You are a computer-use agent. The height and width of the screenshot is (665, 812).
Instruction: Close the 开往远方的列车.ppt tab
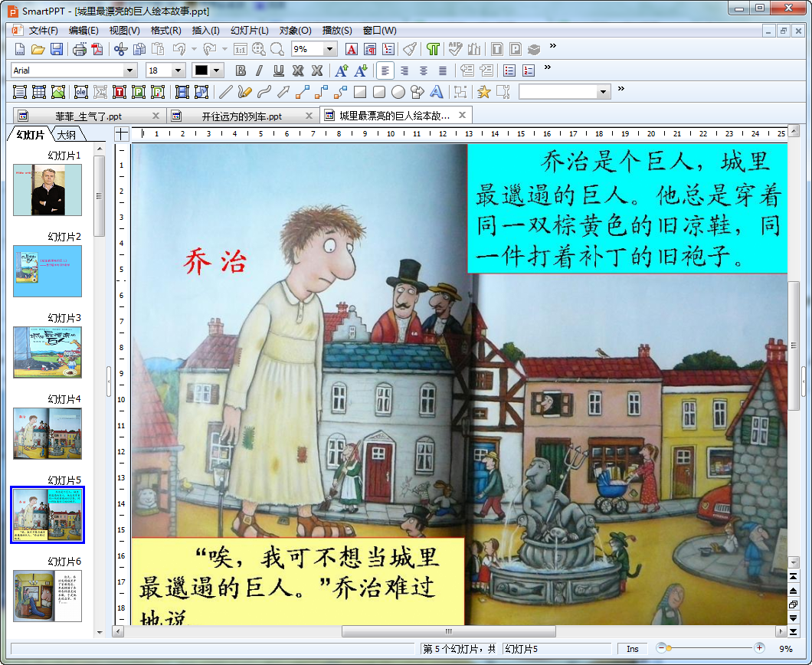click(x=309, y=116)
